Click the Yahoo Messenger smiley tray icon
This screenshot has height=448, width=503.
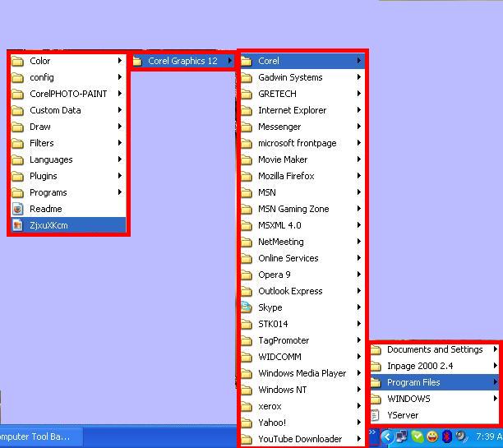432,436
